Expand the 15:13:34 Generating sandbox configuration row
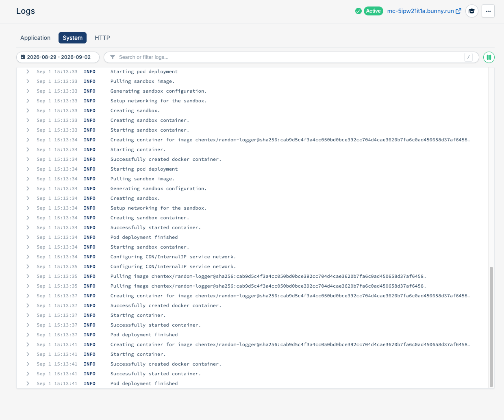This screenshot has width=504, height=420. (28, 188)
